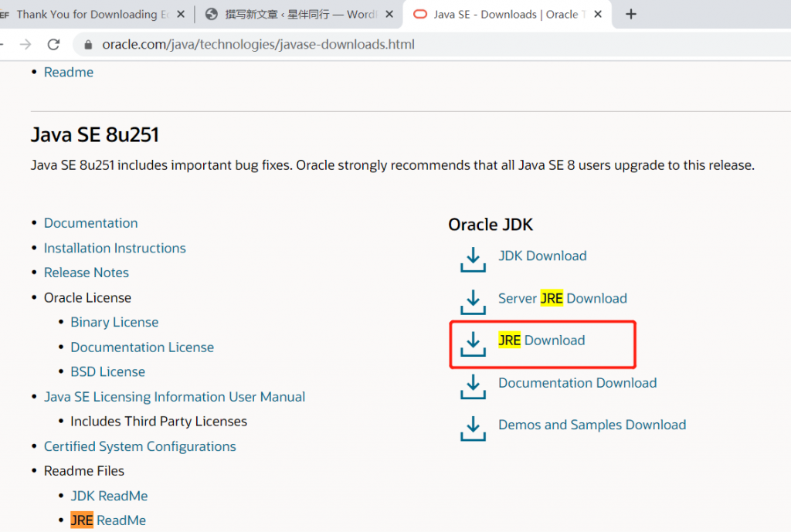Click the Documentation Download link text

click(578, 383)
